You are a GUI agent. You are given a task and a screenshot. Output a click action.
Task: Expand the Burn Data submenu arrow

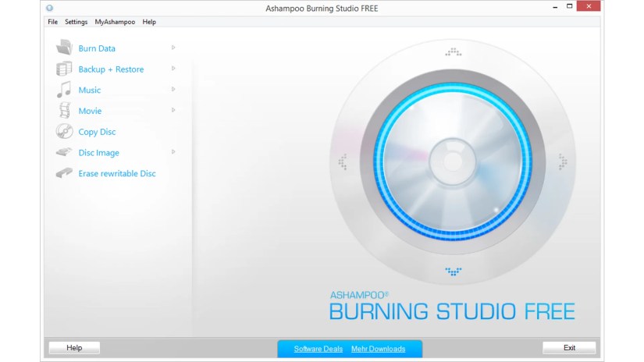173,48
